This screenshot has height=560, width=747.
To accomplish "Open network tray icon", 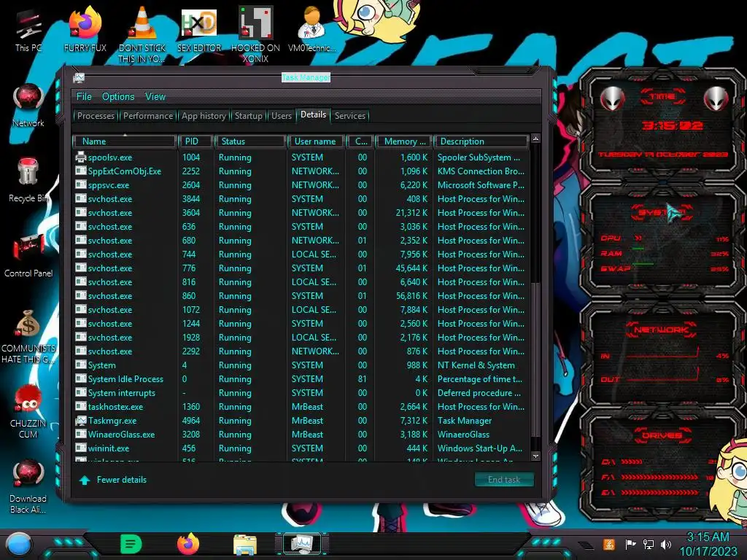I will pyautogui.click(x=648, y=544).
